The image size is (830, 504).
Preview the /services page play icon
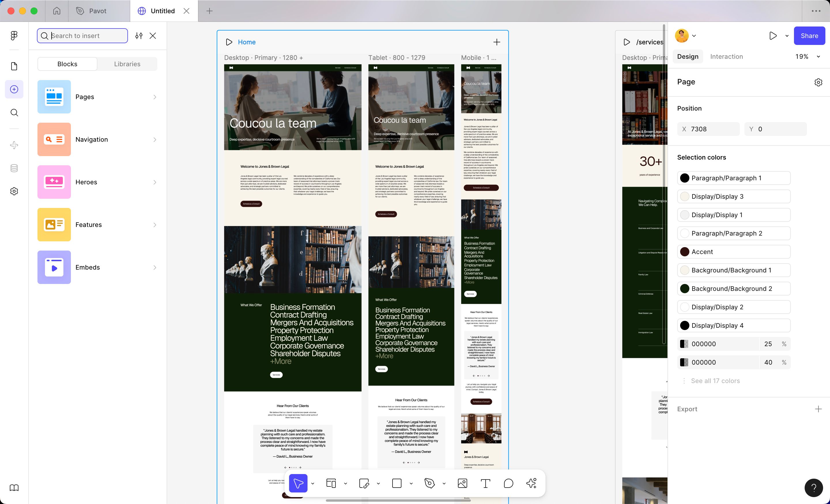[627, 42]
